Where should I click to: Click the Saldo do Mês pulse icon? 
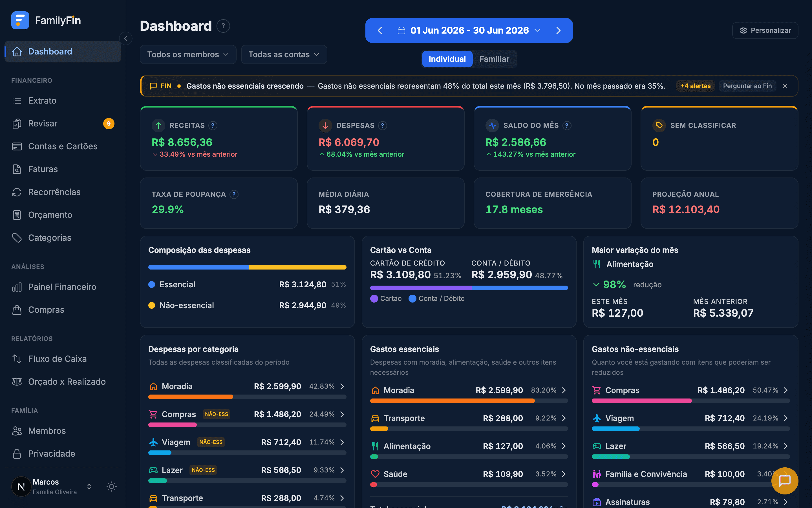492,126
